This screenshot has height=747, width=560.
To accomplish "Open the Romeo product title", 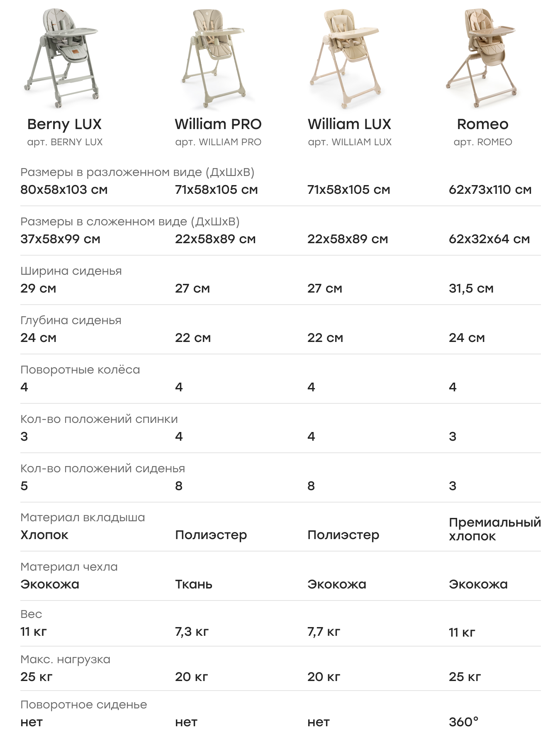I will [x=482, y=124].
